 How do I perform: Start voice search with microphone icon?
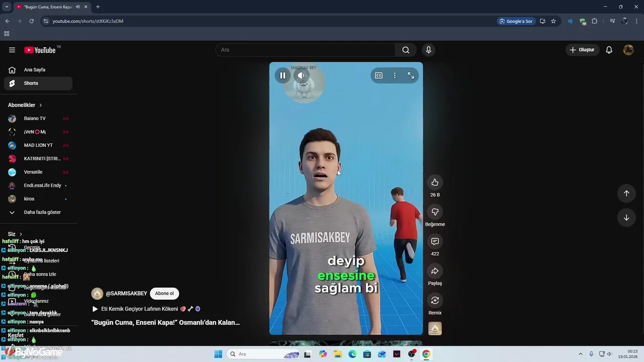tap(429, 50)
